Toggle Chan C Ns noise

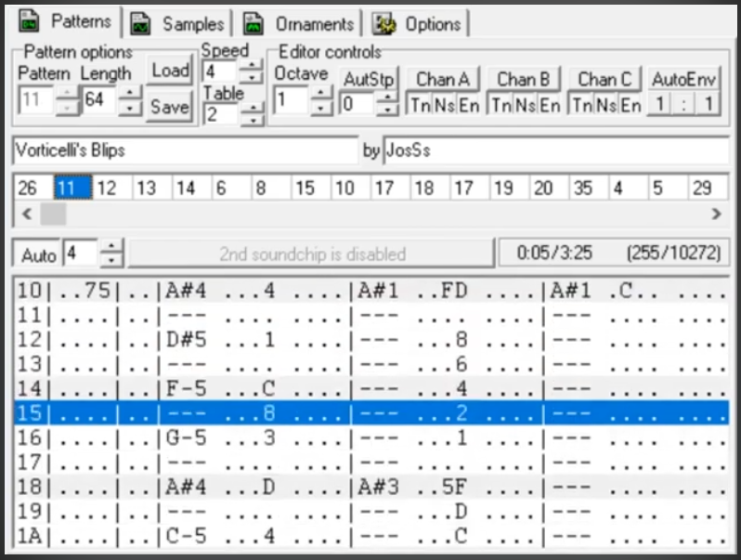click(x=605, y=105)
